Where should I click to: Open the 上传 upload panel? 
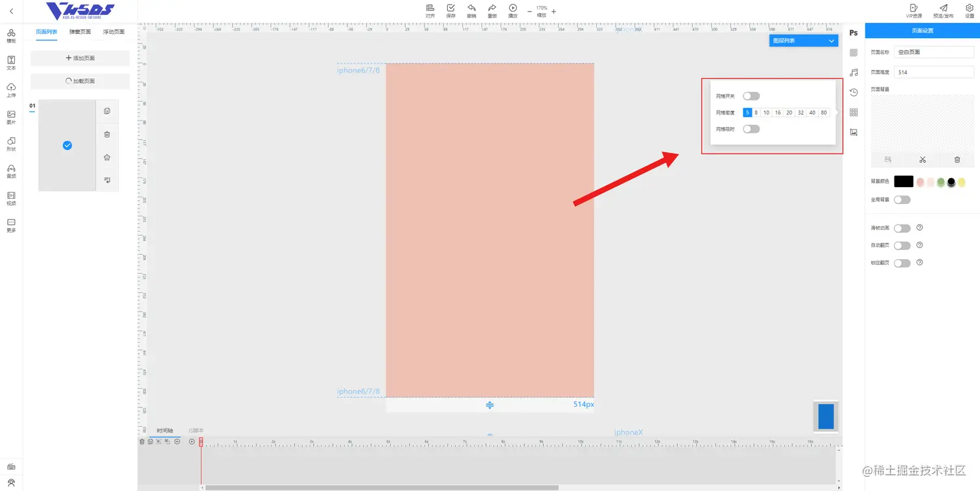(x=11, y=90)
